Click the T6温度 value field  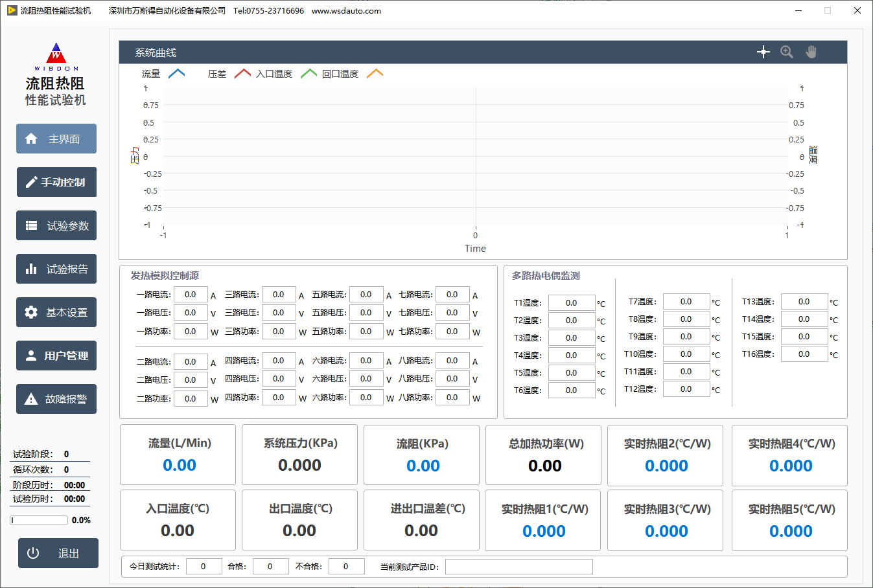(x=572, y=390)
